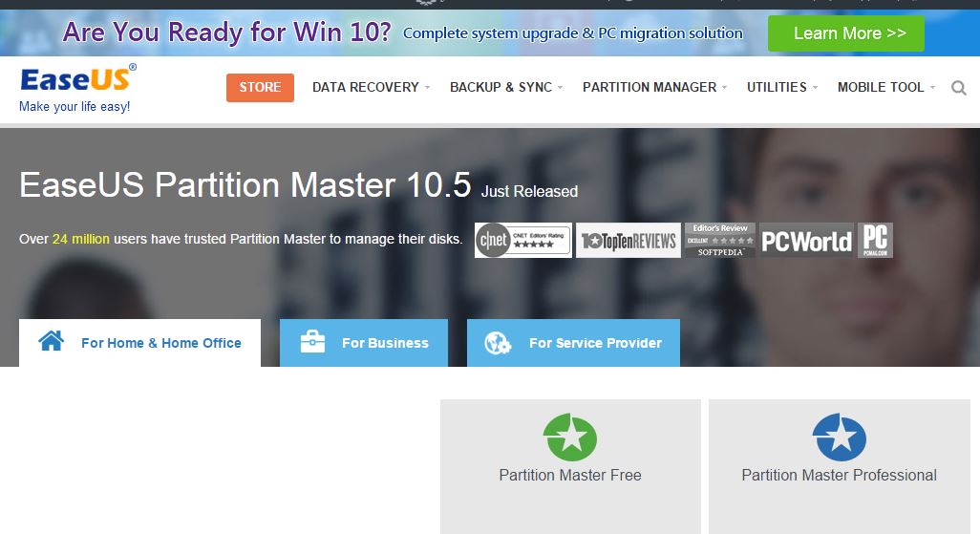
Task: Click the green star Partition Master Free icon
Action: 570,437
